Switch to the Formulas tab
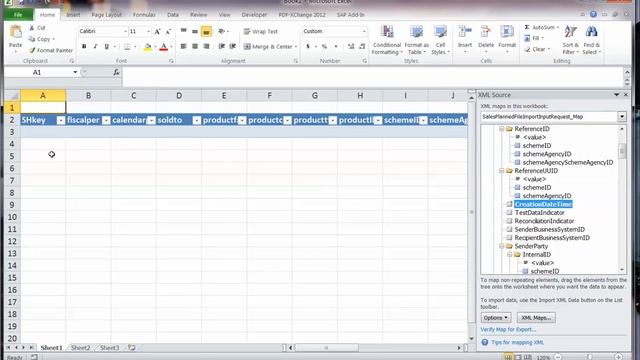The width and height of the screenshot is (640, 360). [x=144, y=15]
